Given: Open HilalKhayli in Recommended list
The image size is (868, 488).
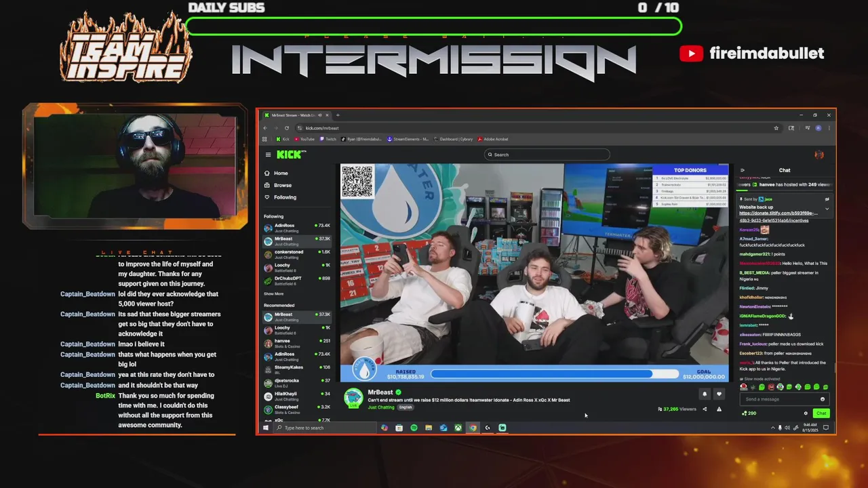Looking at the screenshot, I should pyautogui.click(x=297, y=395).
